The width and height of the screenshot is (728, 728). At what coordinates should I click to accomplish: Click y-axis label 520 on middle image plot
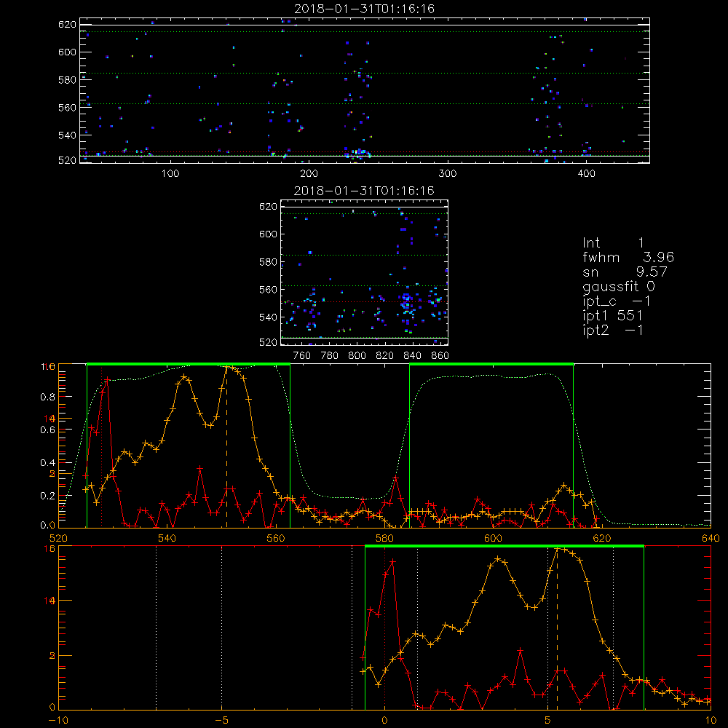click(269, 342)
